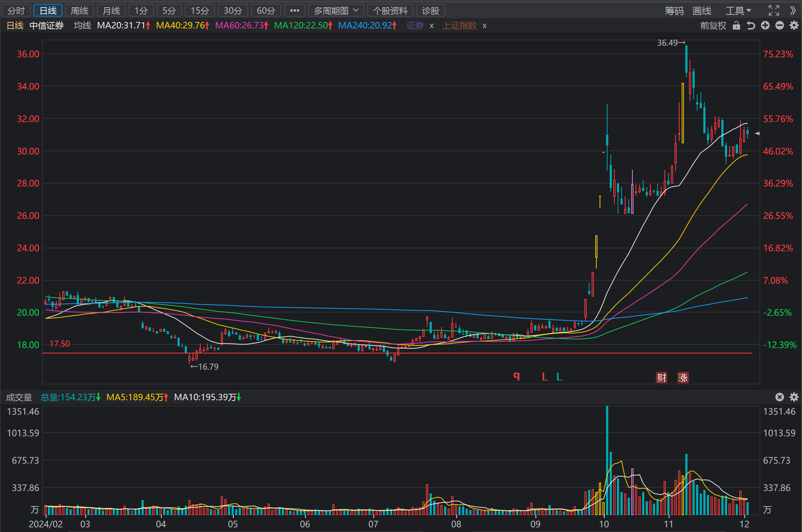Open main chart settings gear
This screenshot has height=532, width=802.
(x=794, y=25)
